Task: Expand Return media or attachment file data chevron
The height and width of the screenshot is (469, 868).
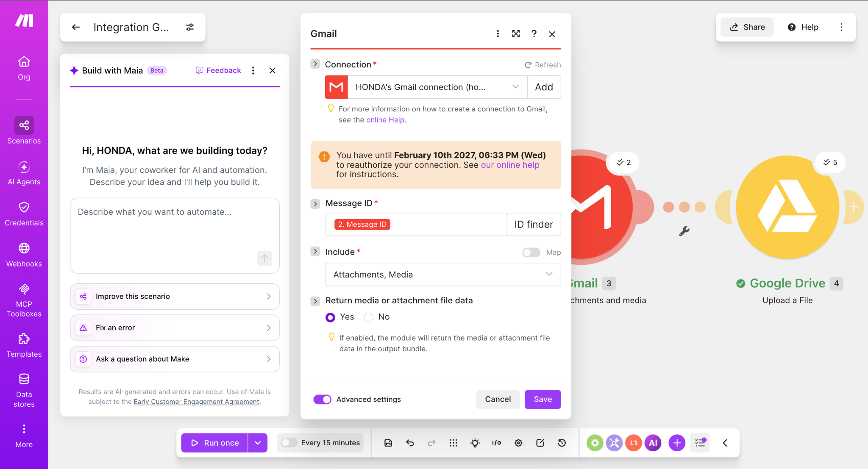Action: tap(315, 301)
